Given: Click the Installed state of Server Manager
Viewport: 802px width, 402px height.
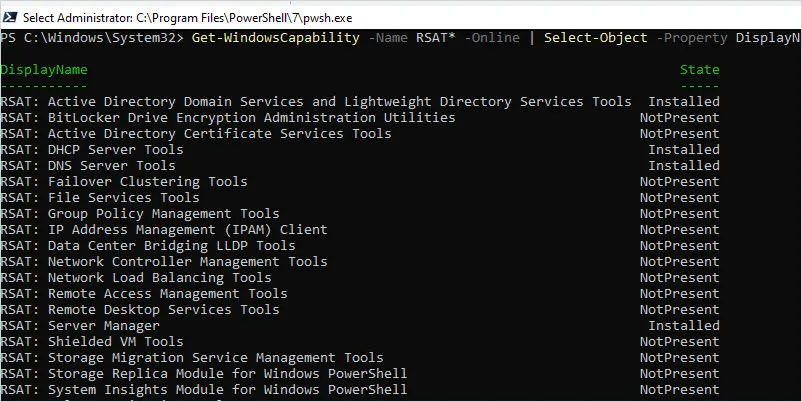Looking at the screenshot, I should tap(684, 326).
